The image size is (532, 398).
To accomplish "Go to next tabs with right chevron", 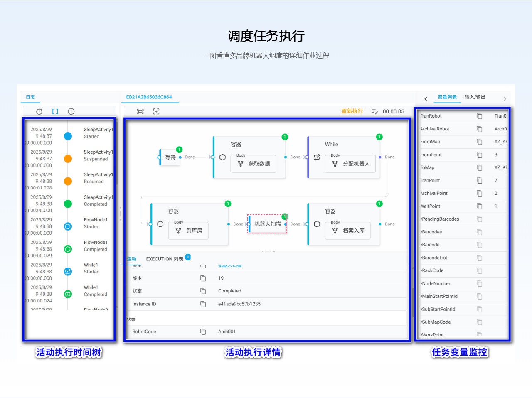I will [505, 99].
